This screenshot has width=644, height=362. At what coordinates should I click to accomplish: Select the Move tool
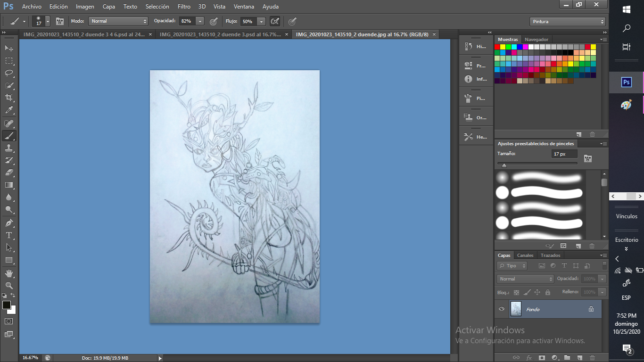(x=9, y=48)
